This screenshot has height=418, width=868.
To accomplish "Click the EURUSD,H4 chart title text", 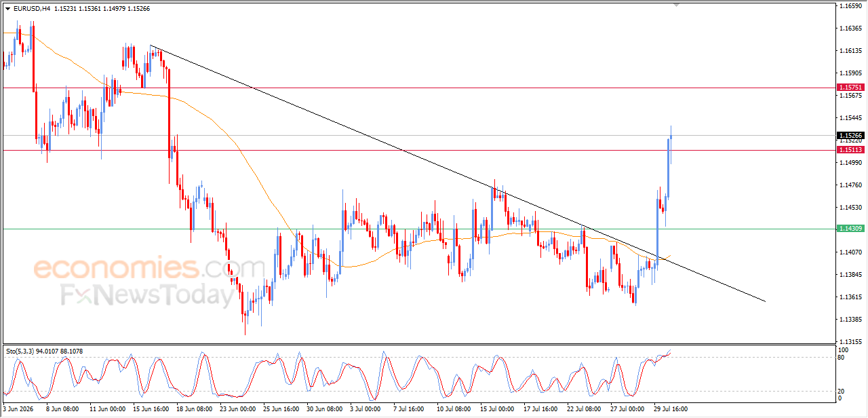I will pyautogui.click(x=31, y=9).
